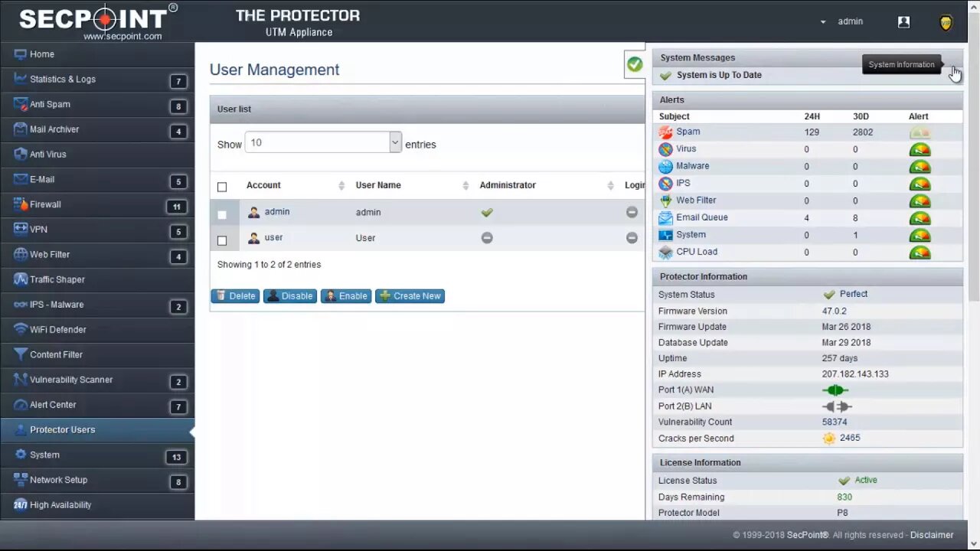Click the Firewall flame icon
The image size is (980, 551).
(x=20, y=204)
